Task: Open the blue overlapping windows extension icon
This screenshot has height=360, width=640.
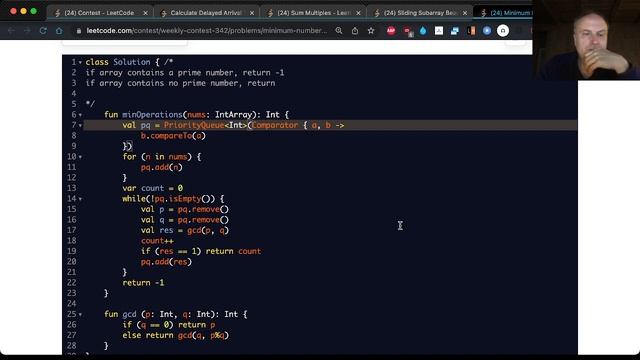Action: click(455, 31)
